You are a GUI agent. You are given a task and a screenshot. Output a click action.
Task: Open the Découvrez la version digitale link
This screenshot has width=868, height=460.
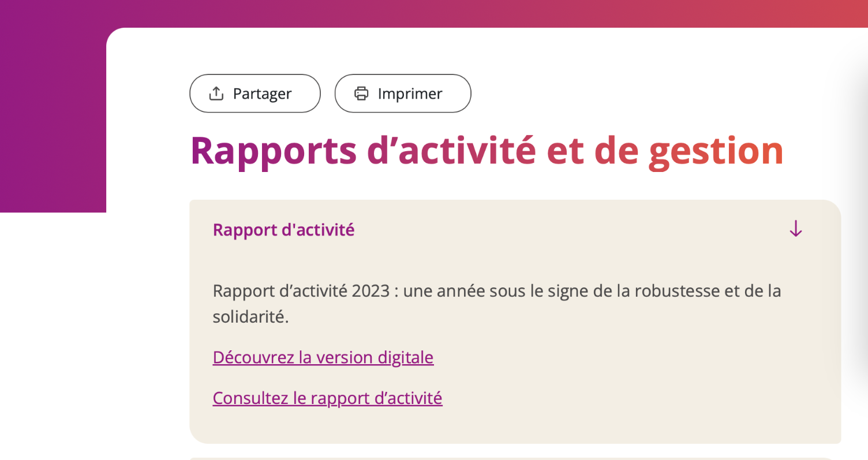323,358
